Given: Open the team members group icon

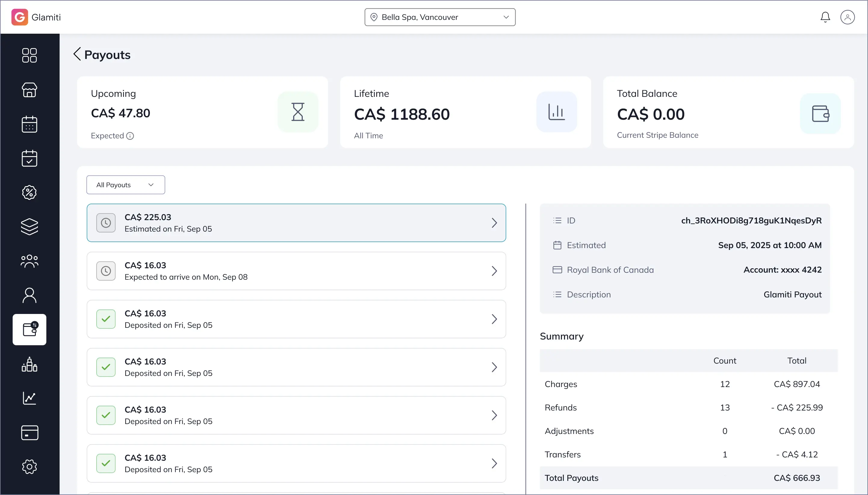Looking at the screenshot, I should (x=29, y=261).
